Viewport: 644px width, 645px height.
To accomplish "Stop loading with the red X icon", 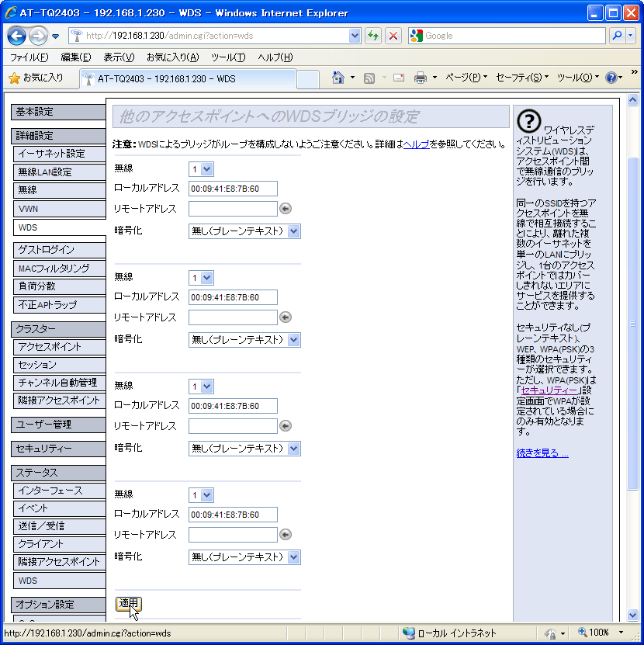I will click(393, 36).
